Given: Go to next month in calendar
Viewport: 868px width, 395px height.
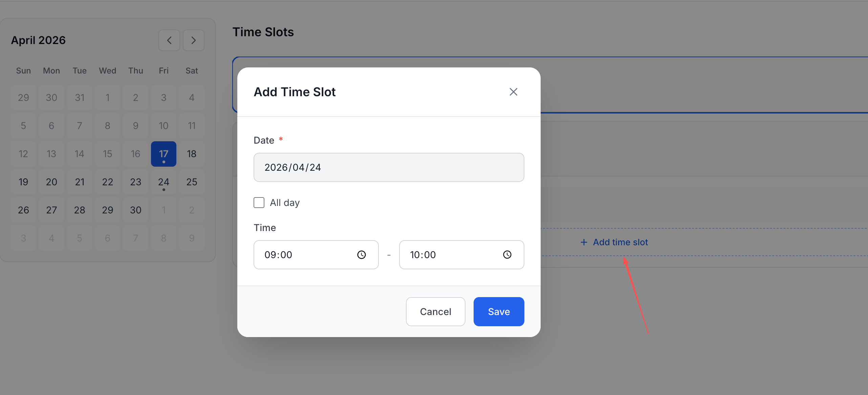Looking at the screenshot, I should point(193,40).
